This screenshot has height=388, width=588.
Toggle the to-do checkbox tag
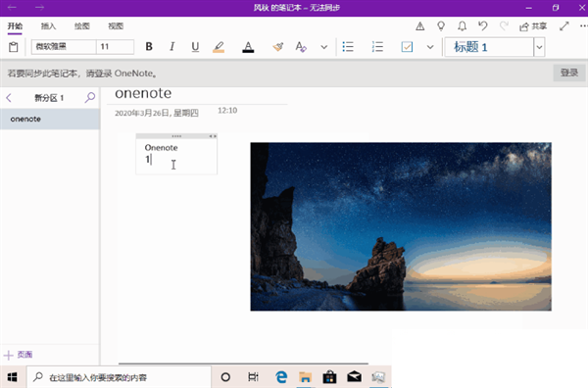coord(407,47)
